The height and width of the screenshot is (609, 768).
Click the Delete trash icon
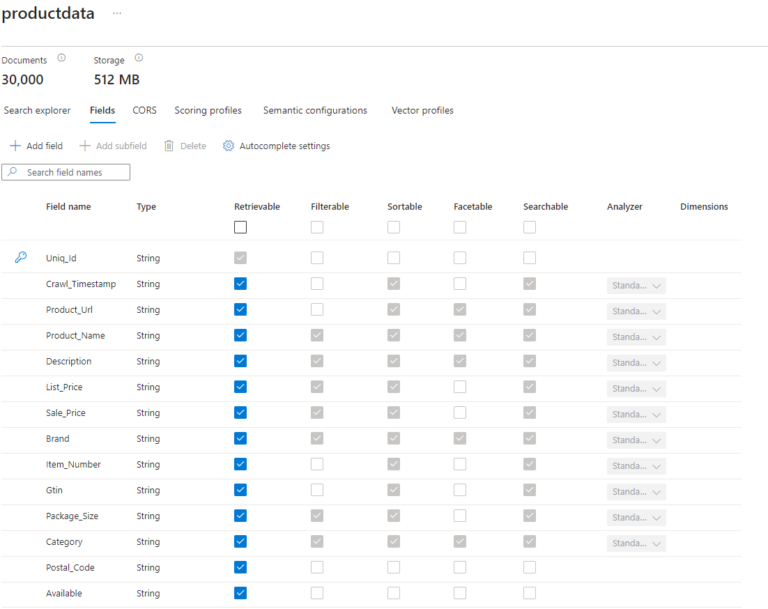[x=169, y=146]
